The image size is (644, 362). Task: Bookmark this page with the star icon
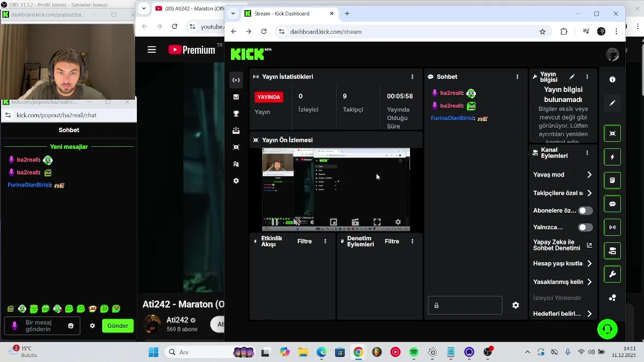542,32
